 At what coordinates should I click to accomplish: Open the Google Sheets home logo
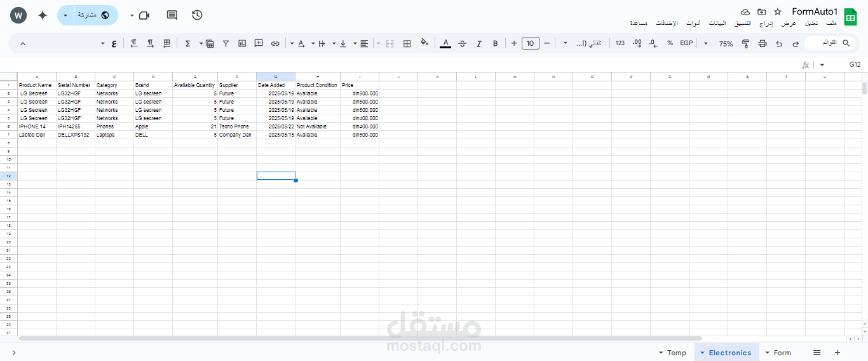click(850, 17)
